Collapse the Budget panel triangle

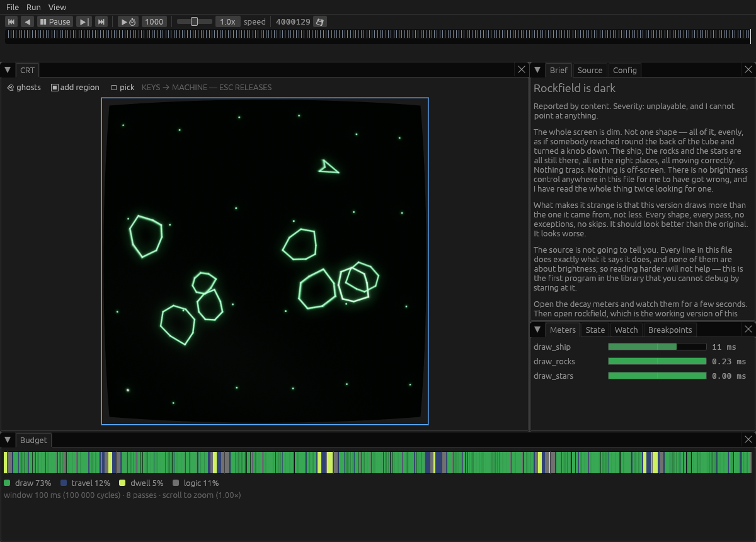click(x=8, y=440)
